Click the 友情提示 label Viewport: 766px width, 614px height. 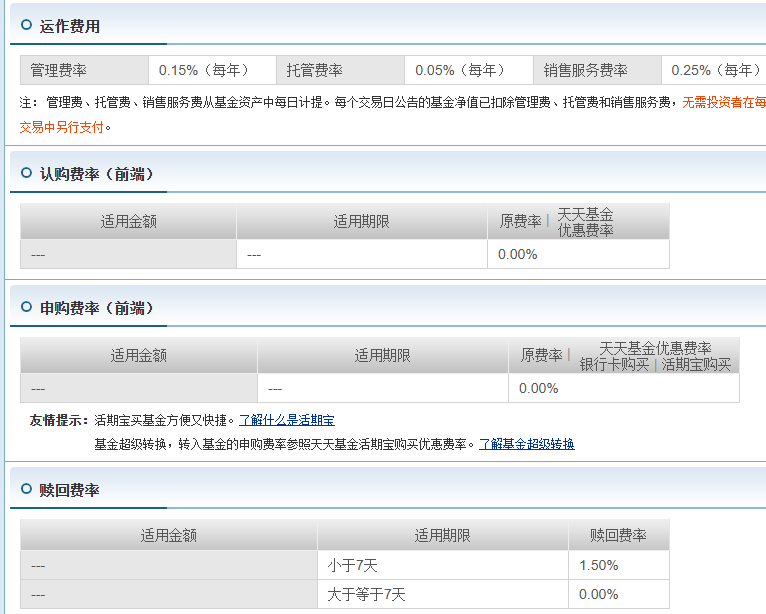[58, 420]
